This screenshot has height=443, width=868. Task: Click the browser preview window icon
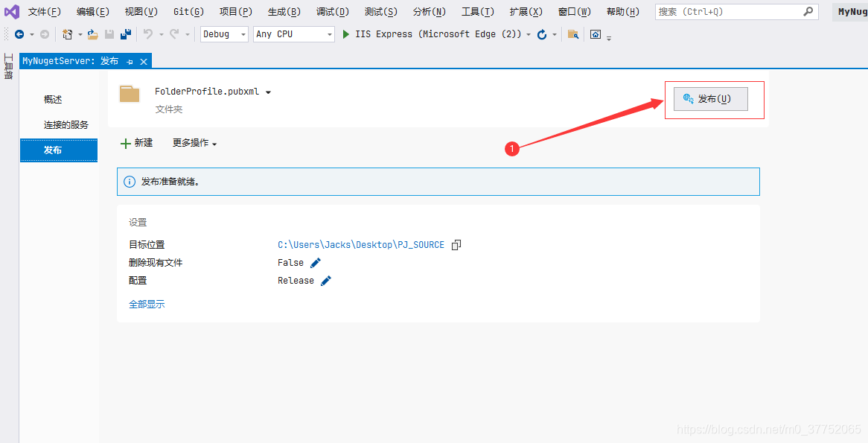(x=596, y=34)
